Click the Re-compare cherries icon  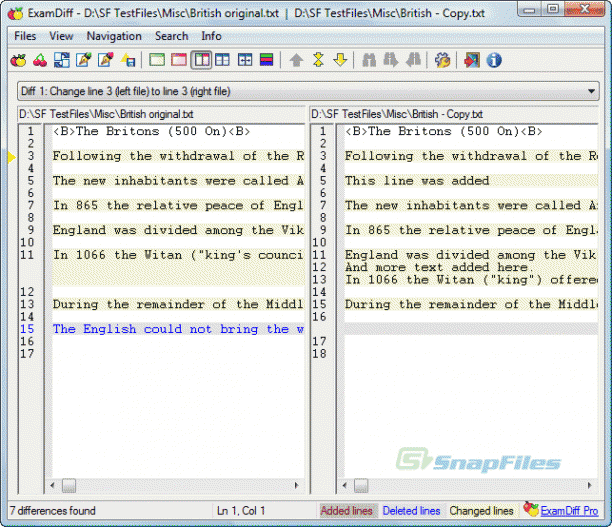pos(40,61)
